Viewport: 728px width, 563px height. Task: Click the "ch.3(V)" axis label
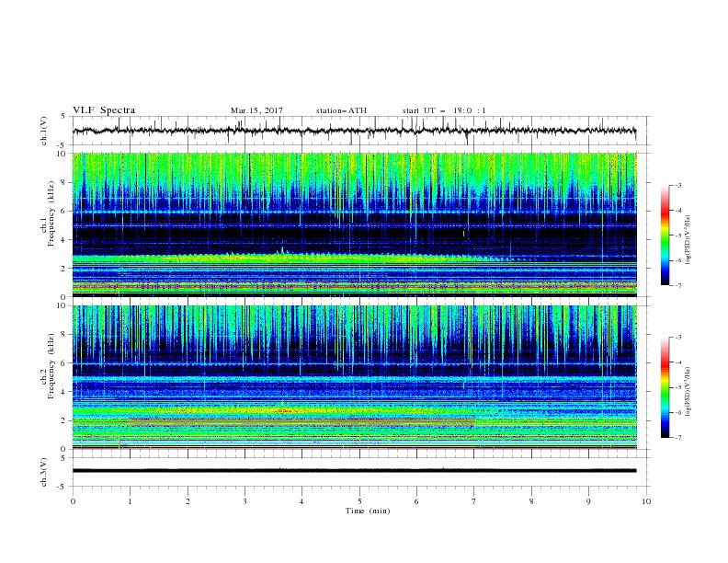tap(44, 472)
